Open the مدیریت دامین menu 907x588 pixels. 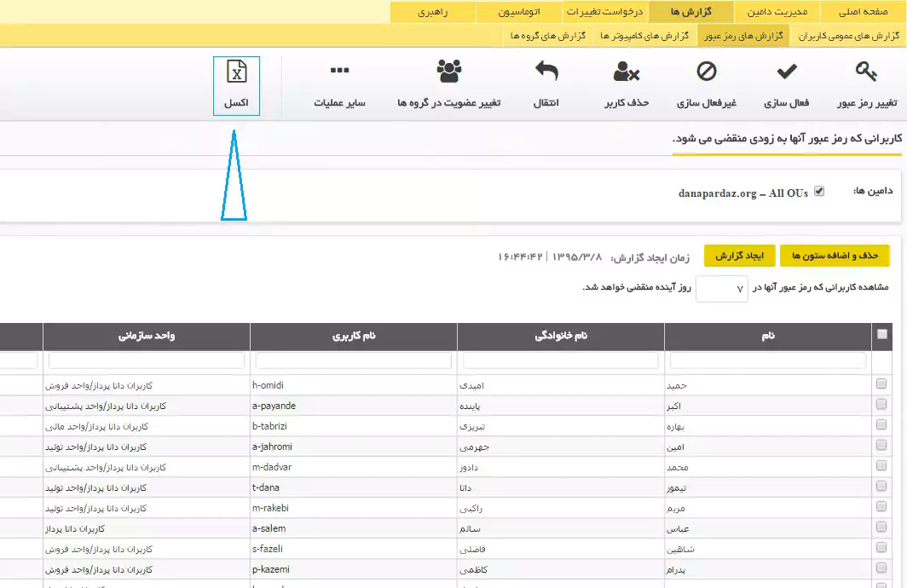click(x=778, y=12)
